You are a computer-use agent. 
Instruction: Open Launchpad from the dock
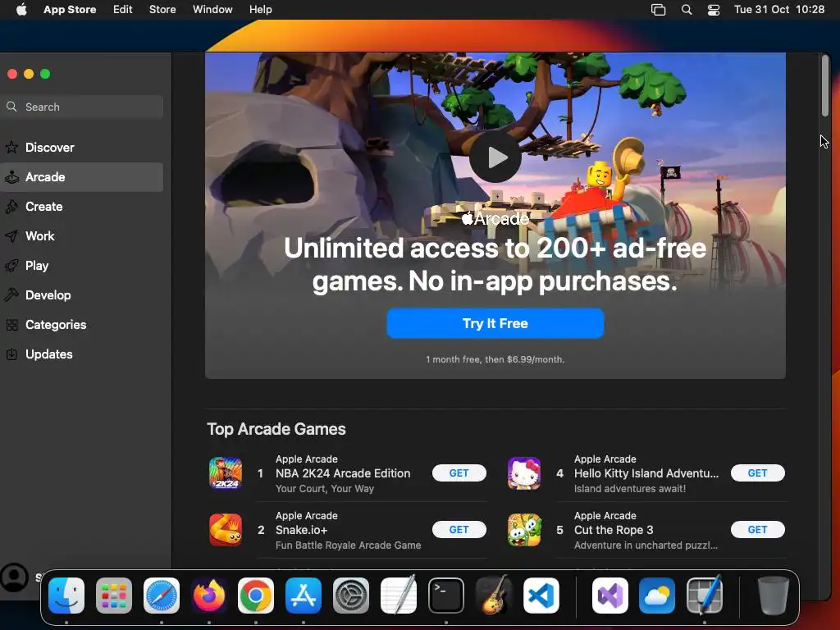coord(113,596)
